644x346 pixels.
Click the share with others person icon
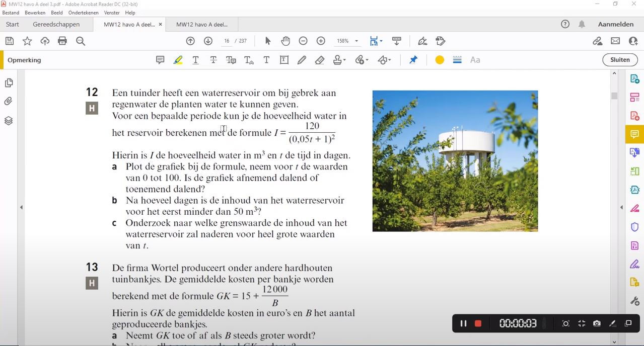tap(633, 41)
